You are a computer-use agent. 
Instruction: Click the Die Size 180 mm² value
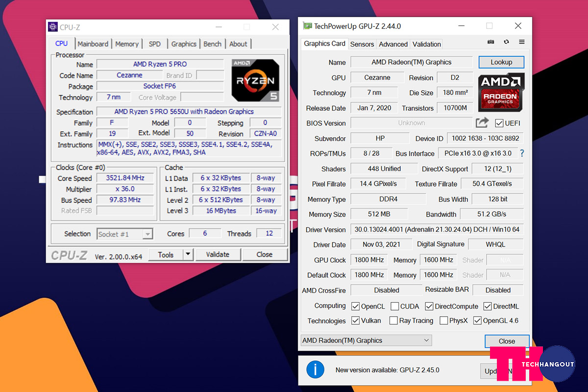455,93
